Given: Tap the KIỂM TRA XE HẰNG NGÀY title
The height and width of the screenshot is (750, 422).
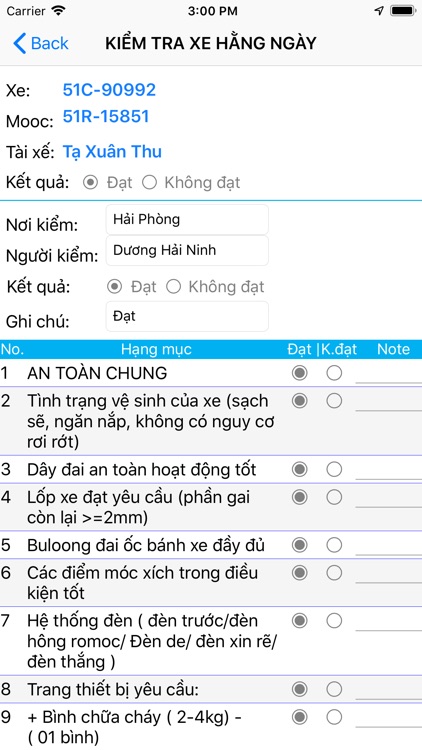Looking at the screenshot, I should (211, 43).
